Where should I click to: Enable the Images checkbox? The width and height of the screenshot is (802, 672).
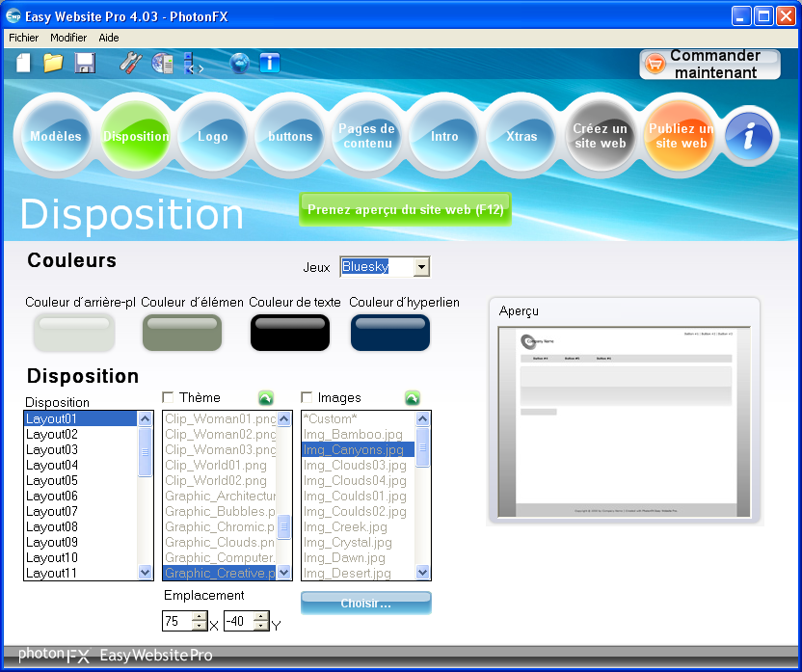pyautogui.click(x=307, y=397)
